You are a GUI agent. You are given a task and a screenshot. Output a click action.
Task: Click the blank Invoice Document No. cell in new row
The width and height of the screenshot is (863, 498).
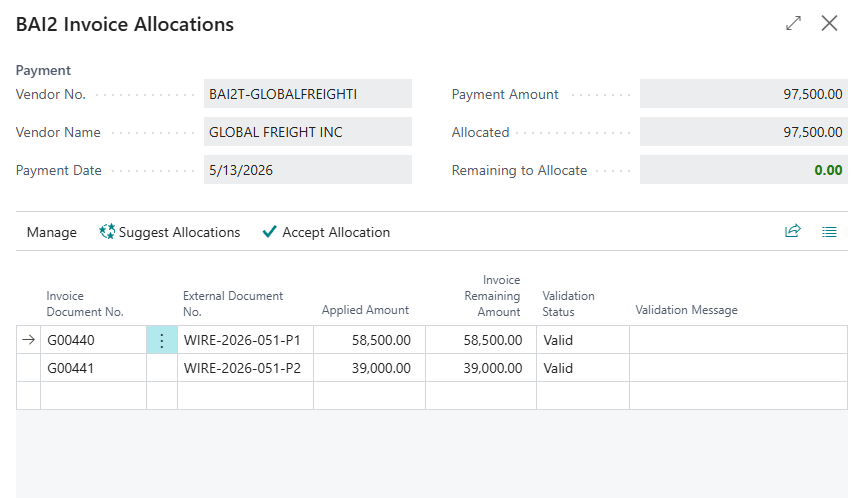(x=94, y=396)
